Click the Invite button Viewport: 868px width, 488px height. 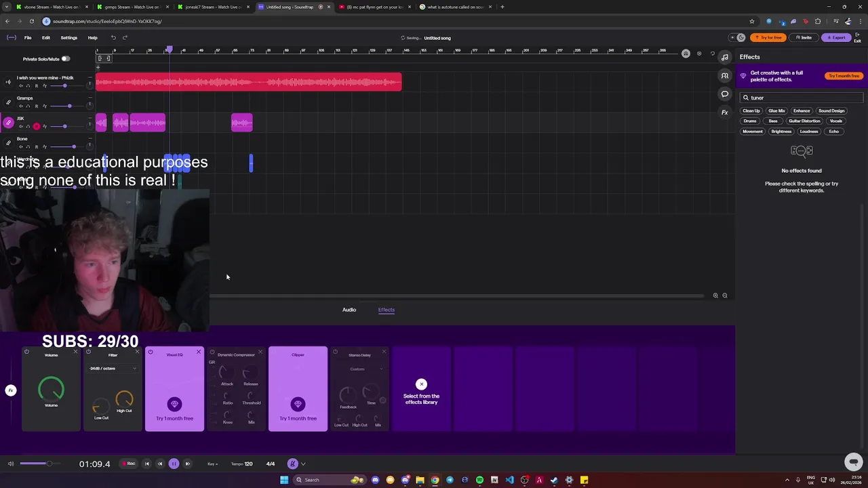[804, 37]
